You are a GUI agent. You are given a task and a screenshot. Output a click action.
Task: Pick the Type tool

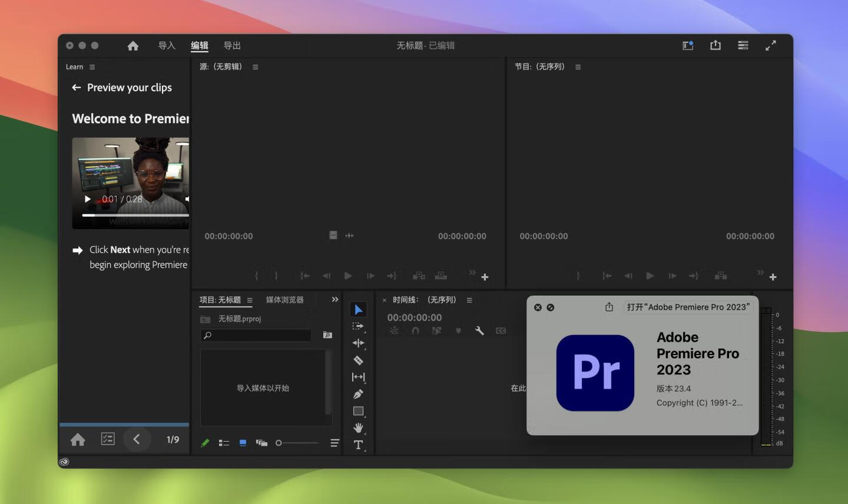tap(358, 445)
